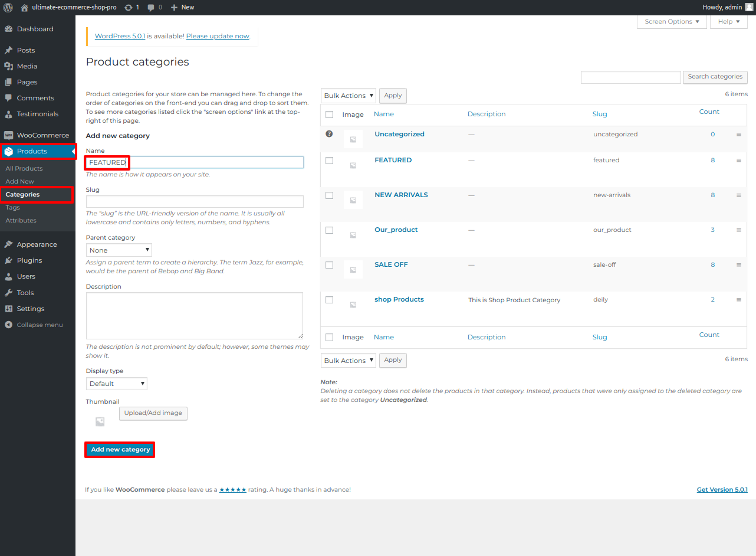Open Tags submenu item
The width and height of the screenshot is (756, 556).
click(x=13, y=207)
